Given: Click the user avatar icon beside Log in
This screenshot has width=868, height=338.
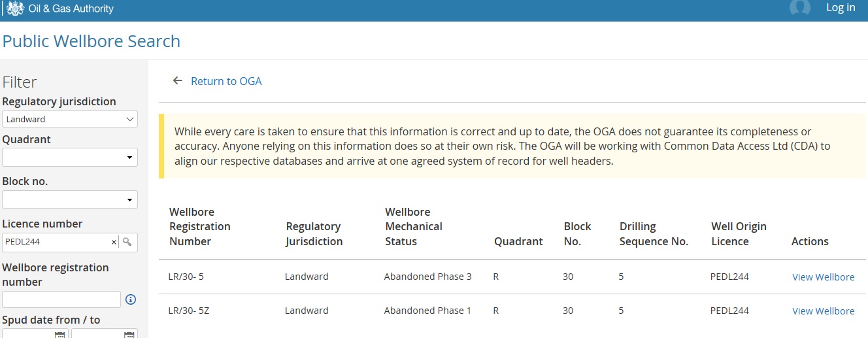Looking at the screenshot, I should [800, 7].
